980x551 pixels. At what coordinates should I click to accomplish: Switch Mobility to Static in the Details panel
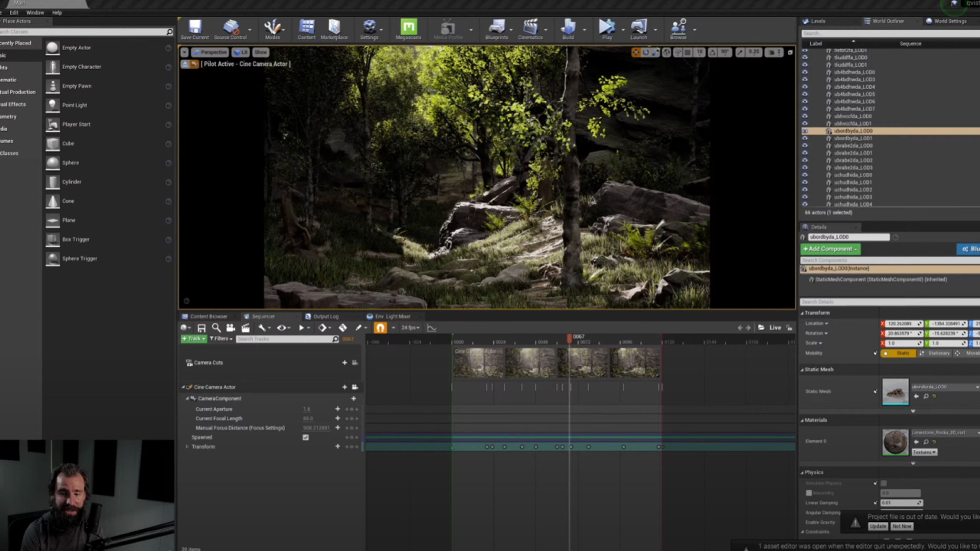coord(899,353)
